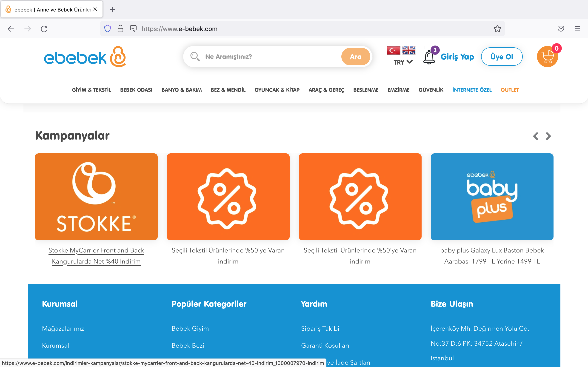
Task: Bookmark the page using the star icon
Action: (497, 29)
